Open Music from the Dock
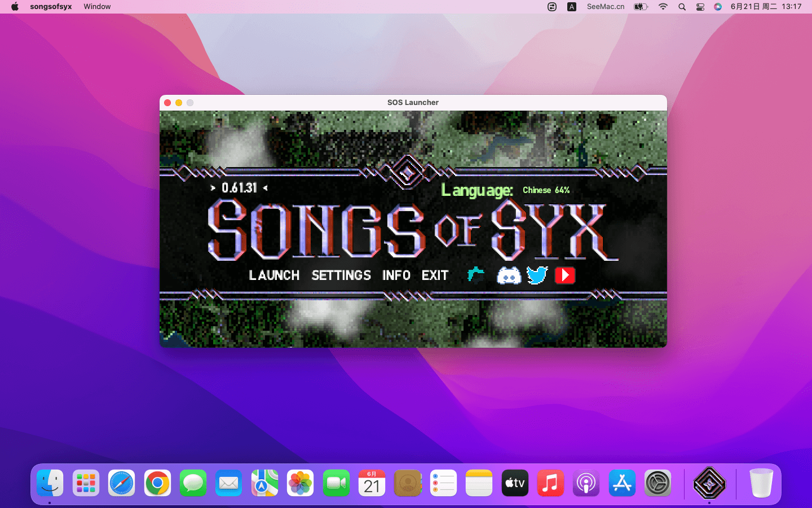 click(x=551, y=483)
